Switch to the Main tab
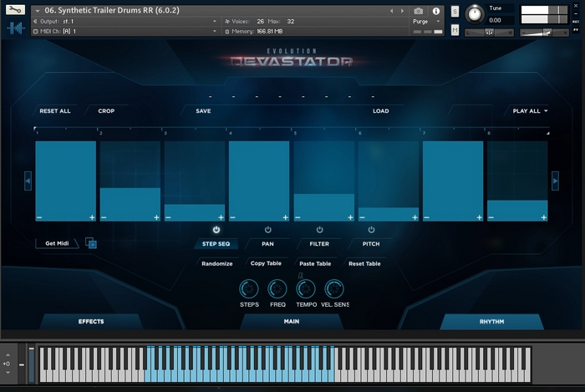The height and width of the screenshot is (392, 585). 291,321
